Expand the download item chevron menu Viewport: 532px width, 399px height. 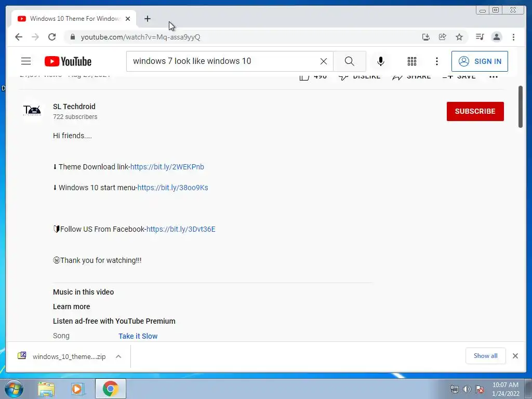pyautogui.click(x=118, y=356)
